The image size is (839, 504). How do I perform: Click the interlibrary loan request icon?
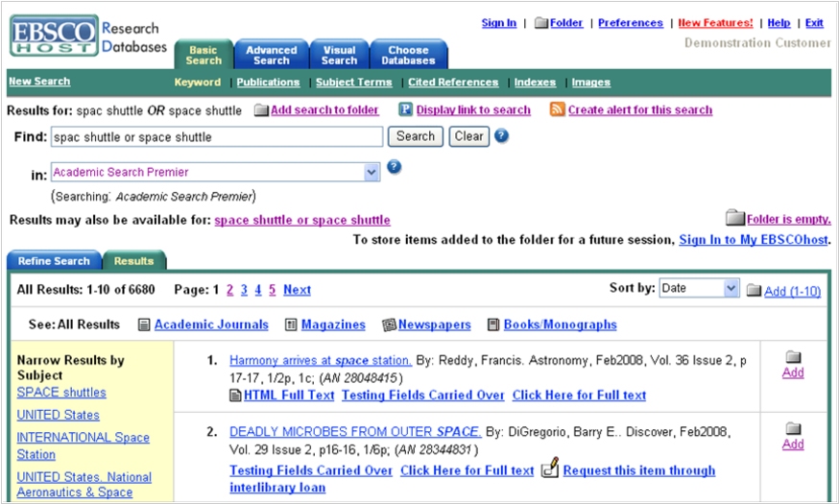point(549,469)
